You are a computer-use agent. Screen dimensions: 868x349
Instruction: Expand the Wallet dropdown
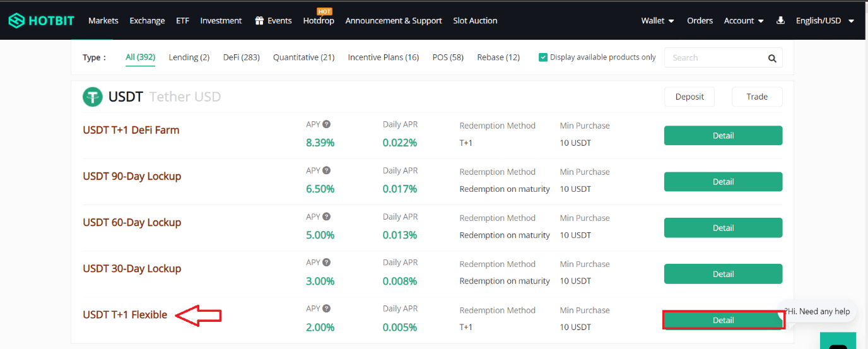tap(658, 20)
